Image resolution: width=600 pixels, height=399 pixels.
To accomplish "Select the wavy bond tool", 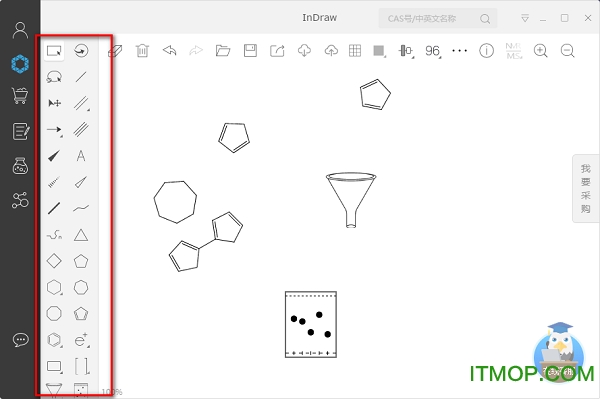I will pyautogui.click(x=81, y=208).
